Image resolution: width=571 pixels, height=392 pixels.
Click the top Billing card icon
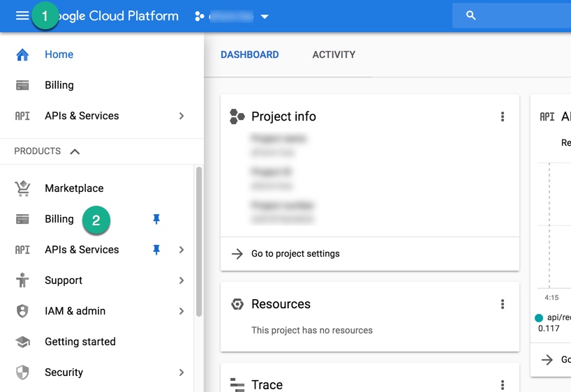click(22, 85)
